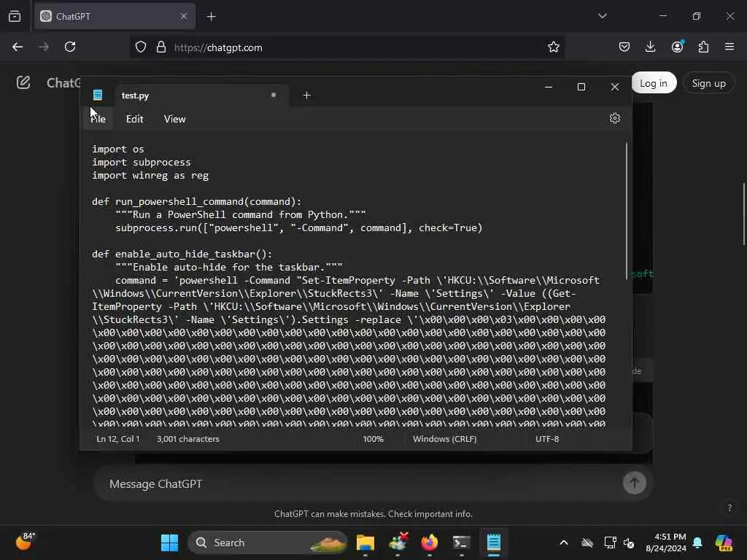Click the ChatGPT help question mark

pos(729,507)
